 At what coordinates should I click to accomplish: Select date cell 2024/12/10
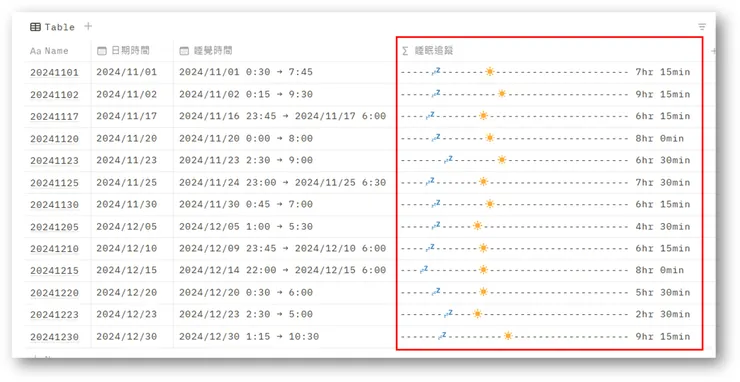click(126, 248)
